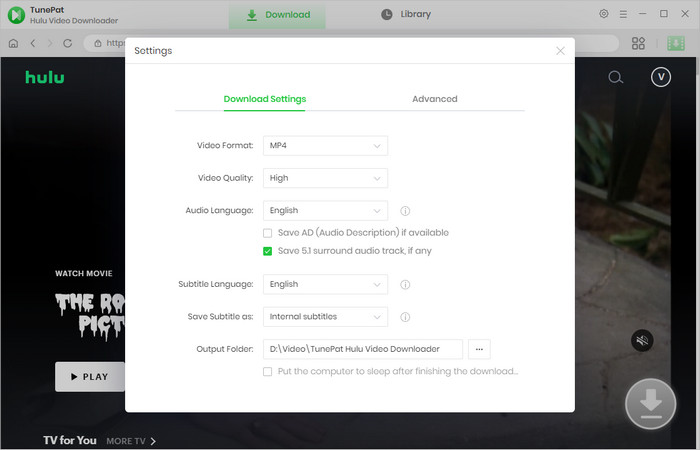Screen dimensions: 700x450
Task: Click the PLAY button for the movie
Action: pyautogui.click(x=90, y=377)
